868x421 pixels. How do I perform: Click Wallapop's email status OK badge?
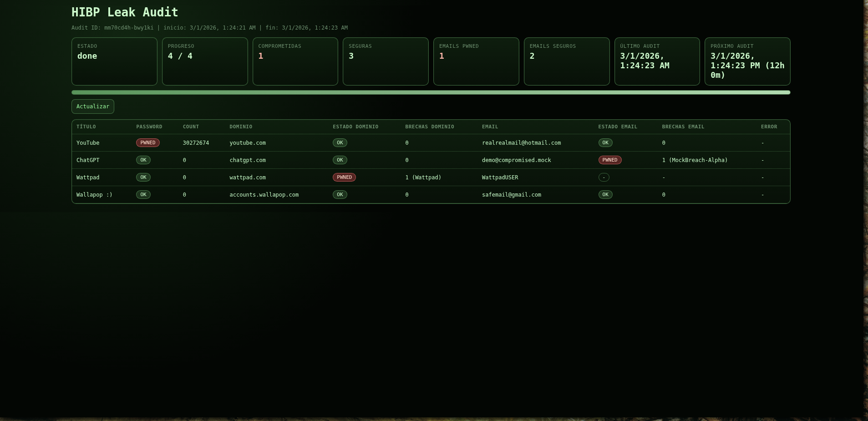tap(605, 195)
